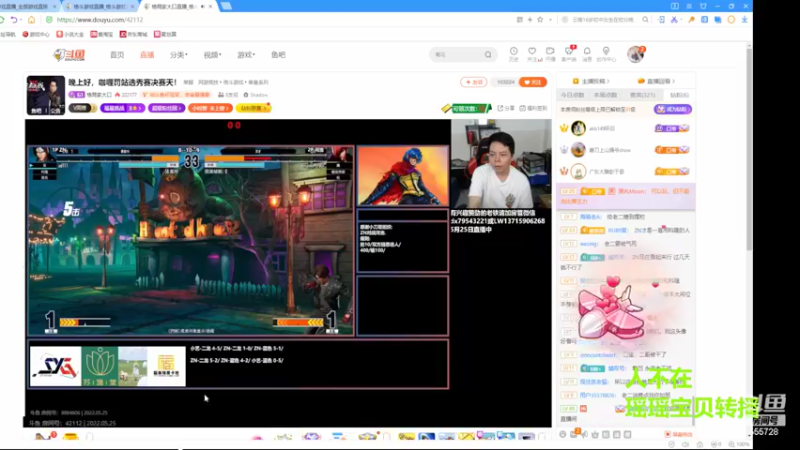Click the purple 成为钻粉 button
This screenshot has height=450, width=800.
point(672,109)
